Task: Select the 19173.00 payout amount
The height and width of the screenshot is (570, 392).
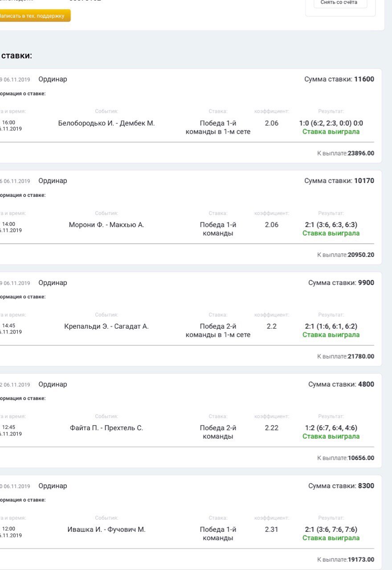Action: click(361, 559)
